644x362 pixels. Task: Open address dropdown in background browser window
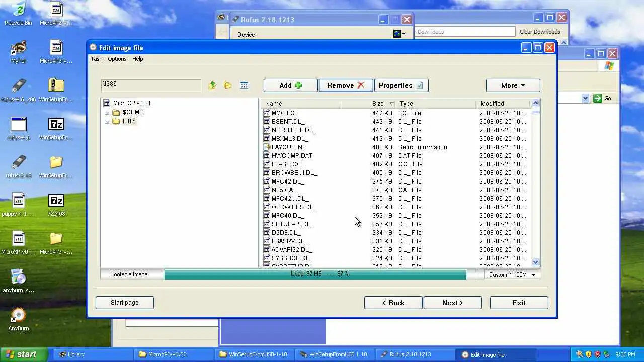click(585, 98)
